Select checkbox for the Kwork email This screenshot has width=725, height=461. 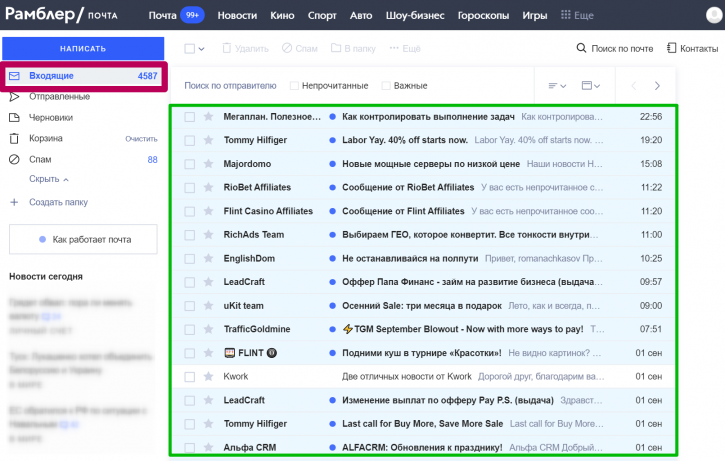pyautogui.click(x=190, y=376)
